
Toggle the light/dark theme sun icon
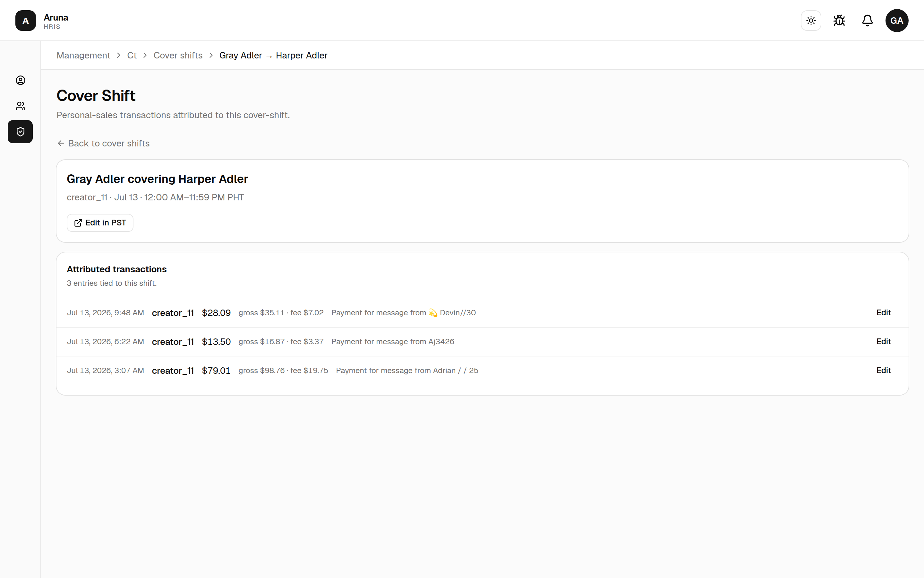(811, 21)
